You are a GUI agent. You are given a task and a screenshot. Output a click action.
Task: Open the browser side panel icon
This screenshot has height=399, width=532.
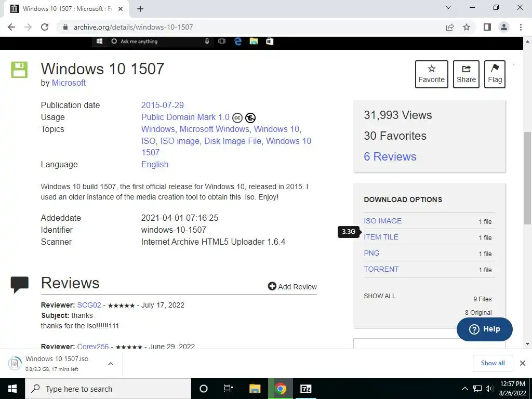tap(487, 27)
